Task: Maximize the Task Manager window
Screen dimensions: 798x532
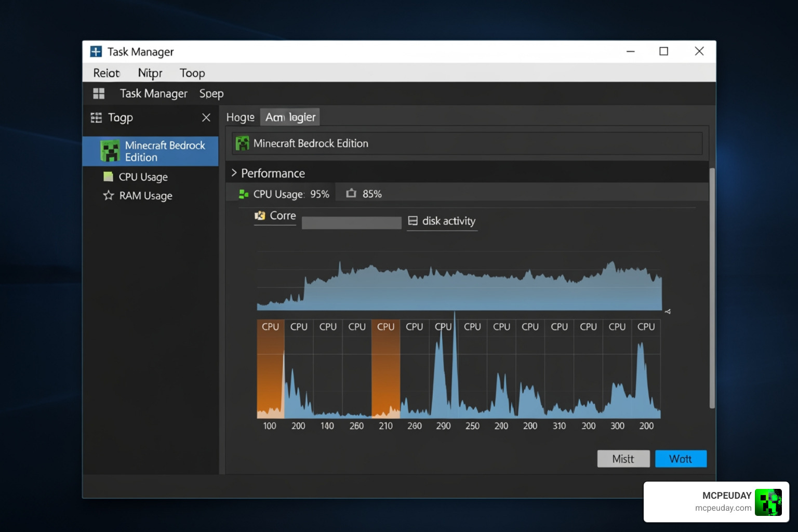Action: point(663,51)
